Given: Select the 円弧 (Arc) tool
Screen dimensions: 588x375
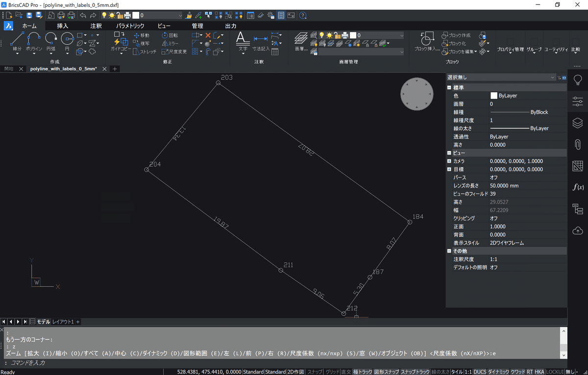Looking at the screenshot, I should 51,41.
